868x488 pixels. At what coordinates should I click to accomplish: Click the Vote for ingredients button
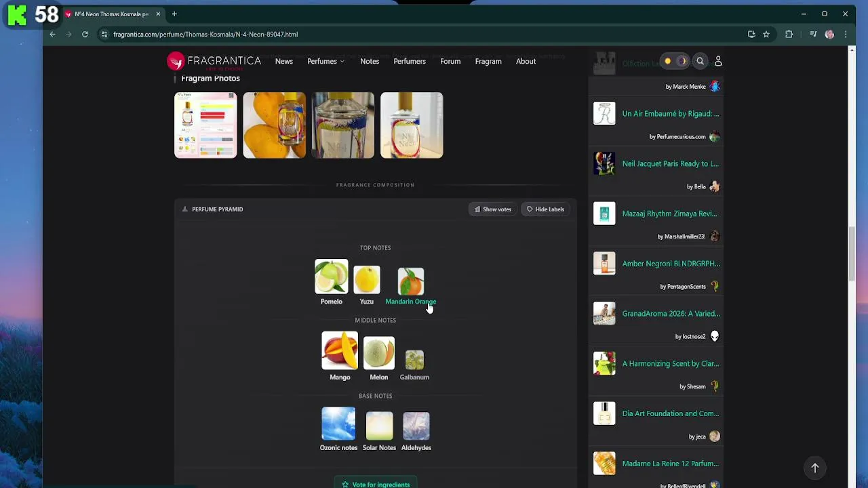[x=376, y=484]
